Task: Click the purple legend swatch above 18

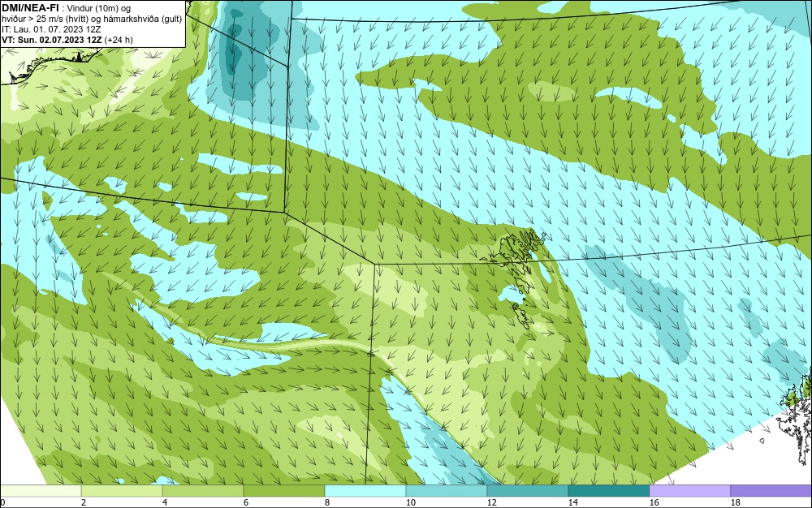Action: (x=771, y=490)
